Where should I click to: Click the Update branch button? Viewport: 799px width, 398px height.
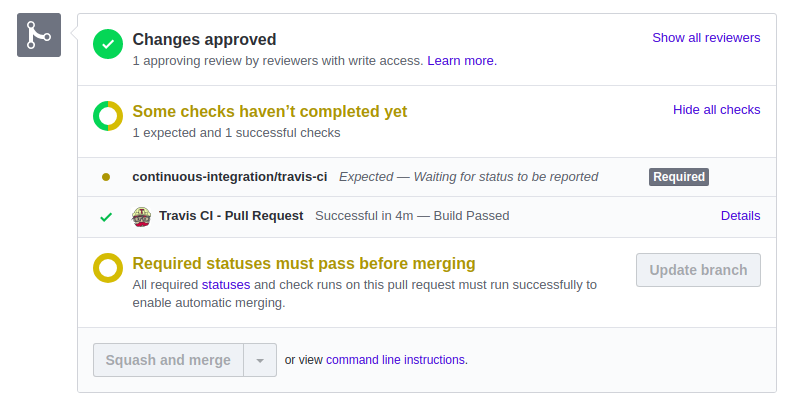click(698, 270)
